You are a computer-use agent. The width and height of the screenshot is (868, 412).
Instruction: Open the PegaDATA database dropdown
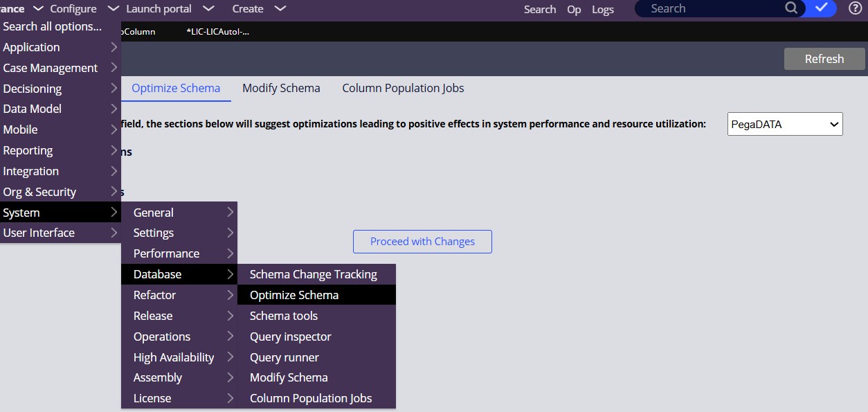(784, 124)
